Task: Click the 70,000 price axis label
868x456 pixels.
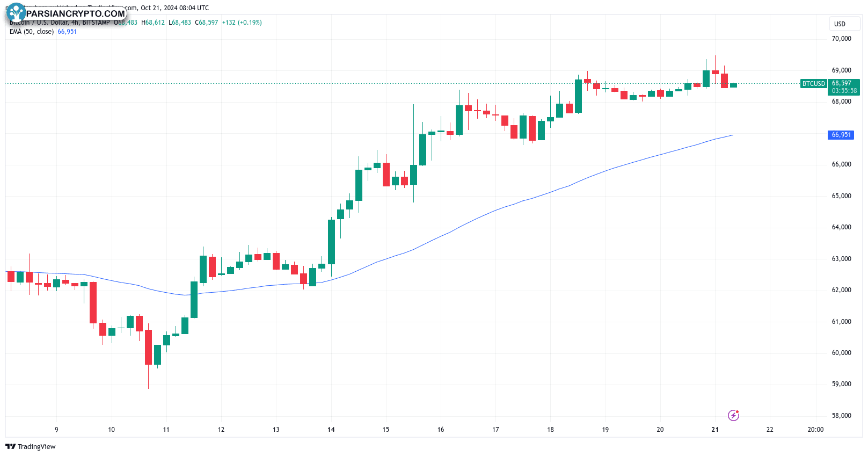Action: click(841, 39)
